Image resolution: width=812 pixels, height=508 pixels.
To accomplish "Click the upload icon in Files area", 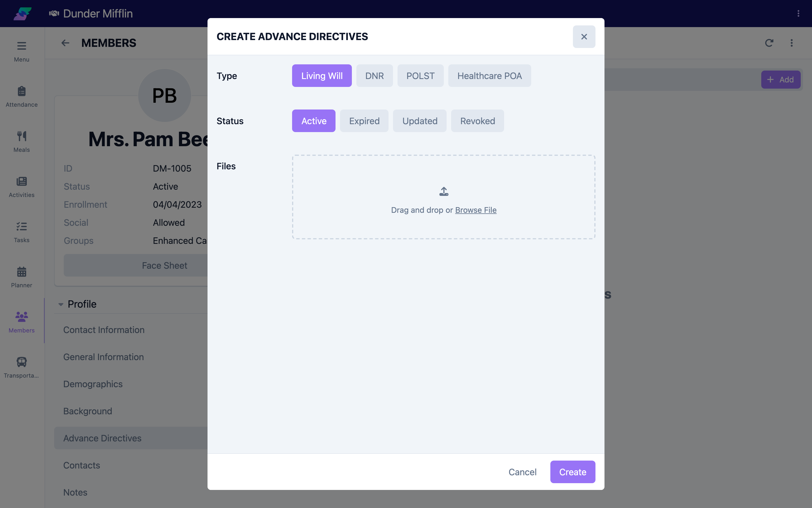I will (x=443, y=192).
